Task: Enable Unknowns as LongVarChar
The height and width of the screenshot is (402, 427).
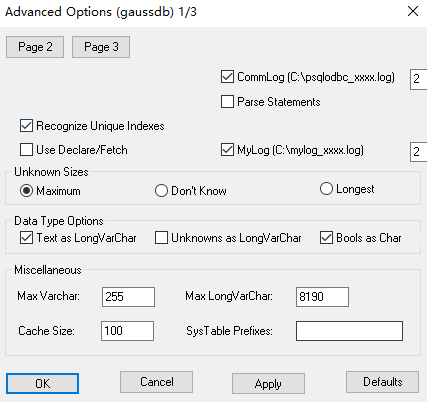Action: point(161,238)
